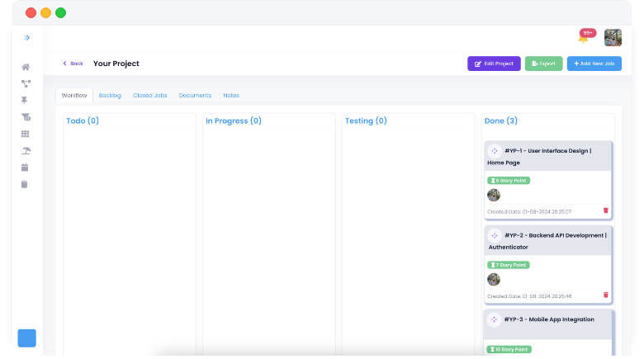This screenshot has width=644, height=359.
Task: Open notifications bell with 99+ badge
Action: pos(583,38)
